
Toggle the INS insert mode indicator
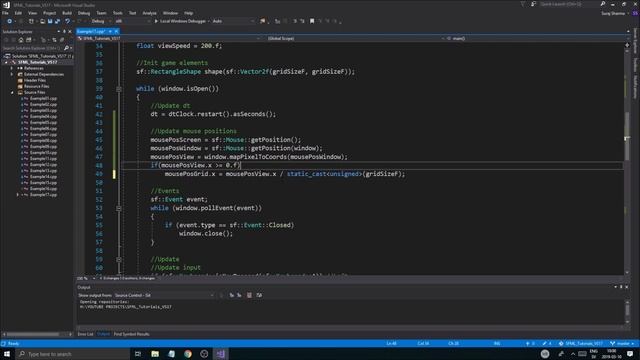pyautogui.click(x=497, y=344)
